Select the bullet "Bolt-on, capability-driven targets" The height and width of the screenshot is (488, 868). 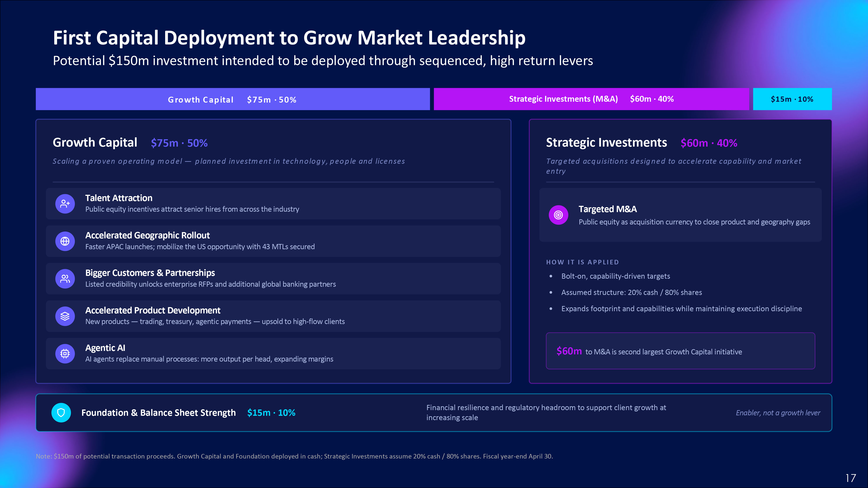tap(616, 276)
